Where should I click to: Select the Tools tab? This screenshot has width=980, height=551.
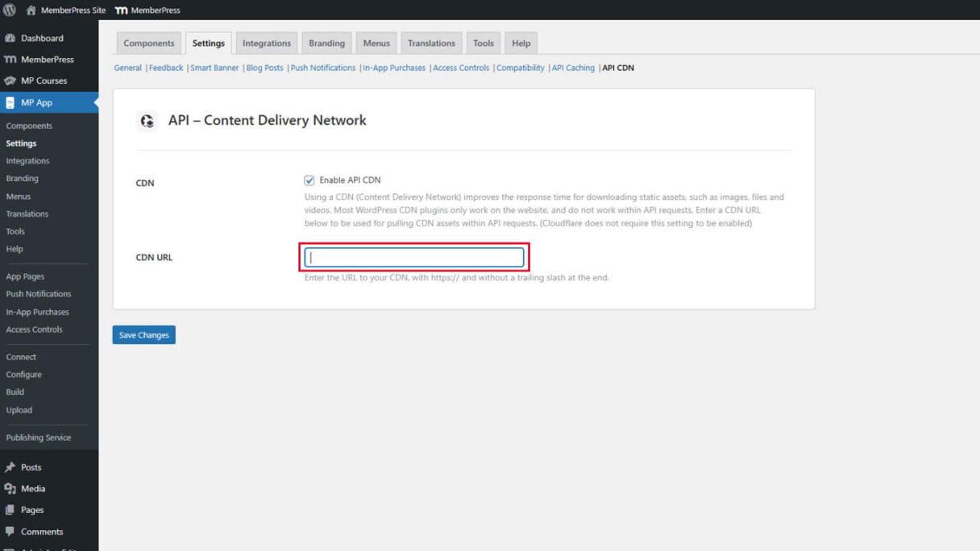(x=483, y=43)
